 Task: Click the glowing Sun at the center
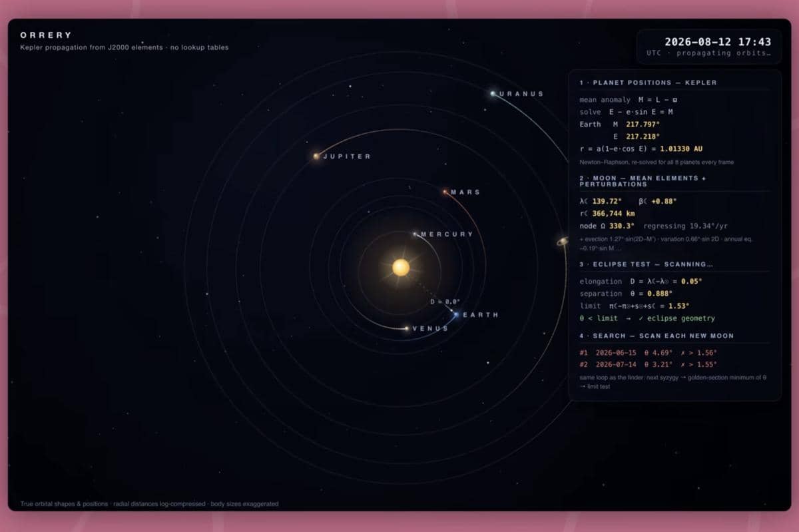tap(400, 268)
